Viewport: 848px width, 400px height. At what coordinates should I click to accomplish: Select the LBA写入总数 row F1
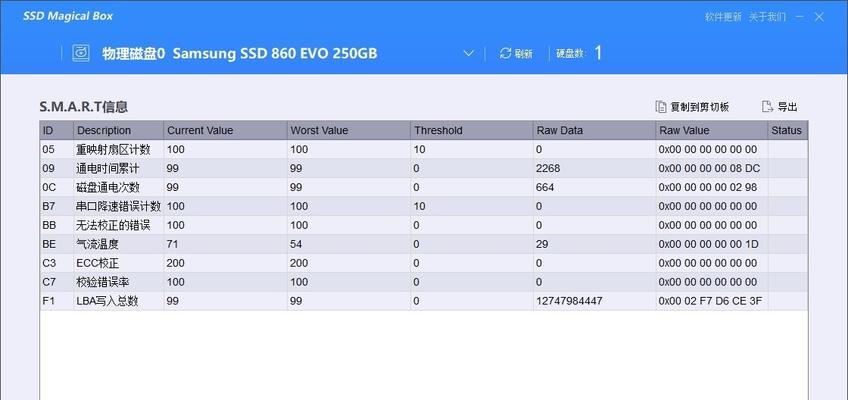tap(424, 301)
